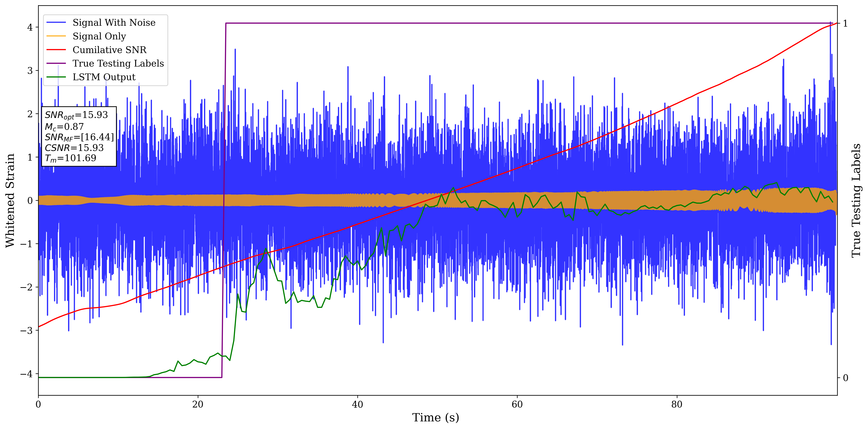The height and width of the screenshot is (429, 868).
Task: Click the y-axis tick label −4
Action: click(x=26, y=374)
